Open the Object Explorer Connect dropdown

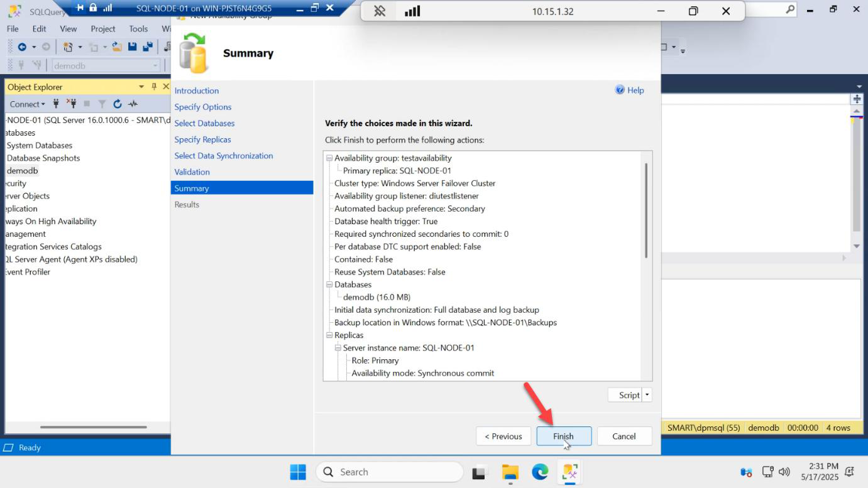pyautogui.click(x=27, y=104)
